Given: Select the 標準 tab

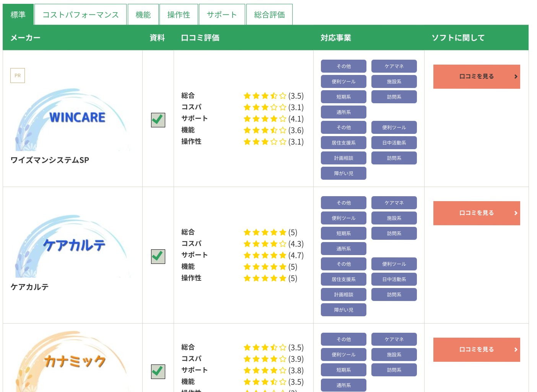Looking at the screenshot, I should [18, 15].
